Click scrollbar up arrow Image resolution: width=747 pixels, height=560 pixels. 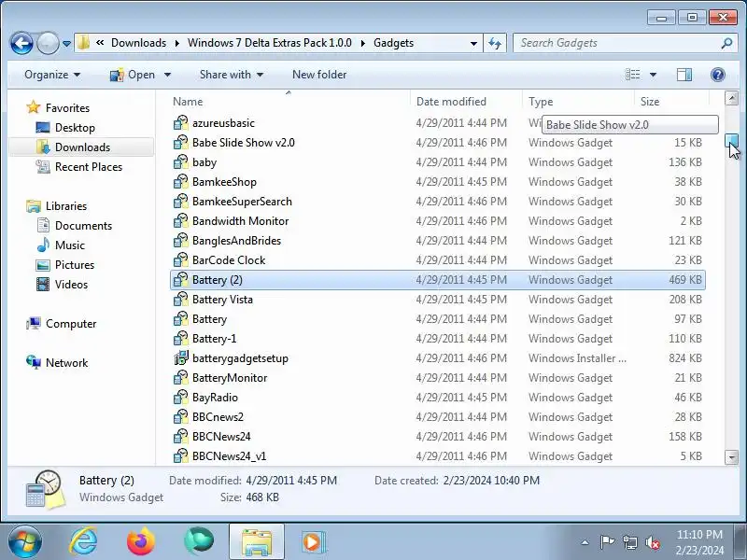click(x=731, y=98)
